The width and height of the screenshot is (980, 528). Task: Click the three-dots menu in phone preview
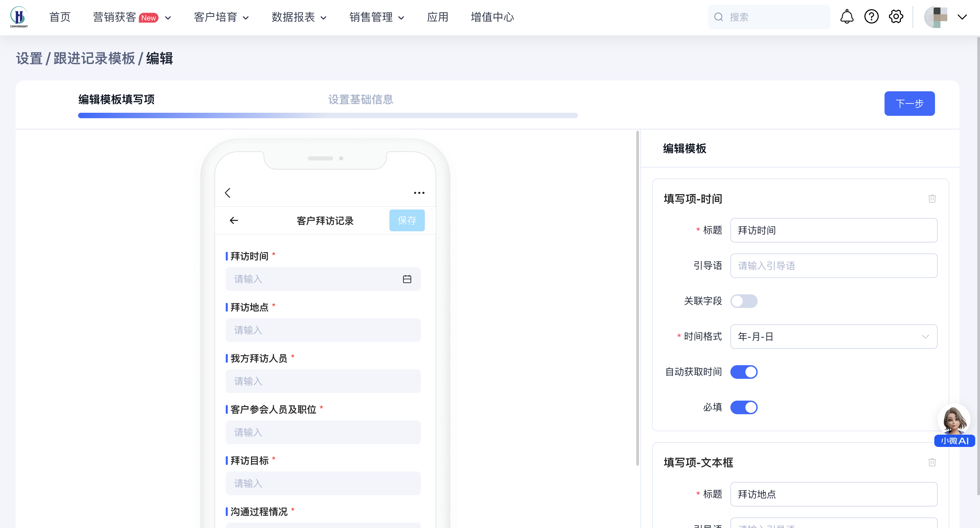coord(419,193)
